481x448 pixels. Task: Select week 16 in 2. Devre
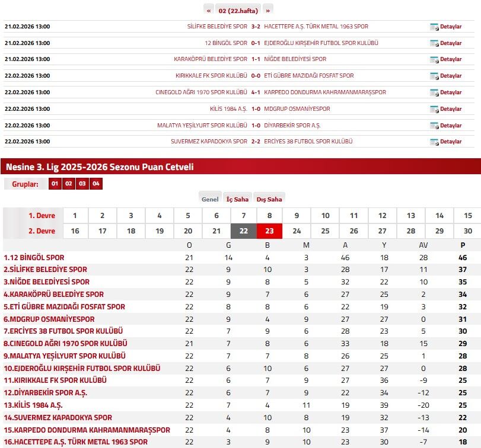75,231
